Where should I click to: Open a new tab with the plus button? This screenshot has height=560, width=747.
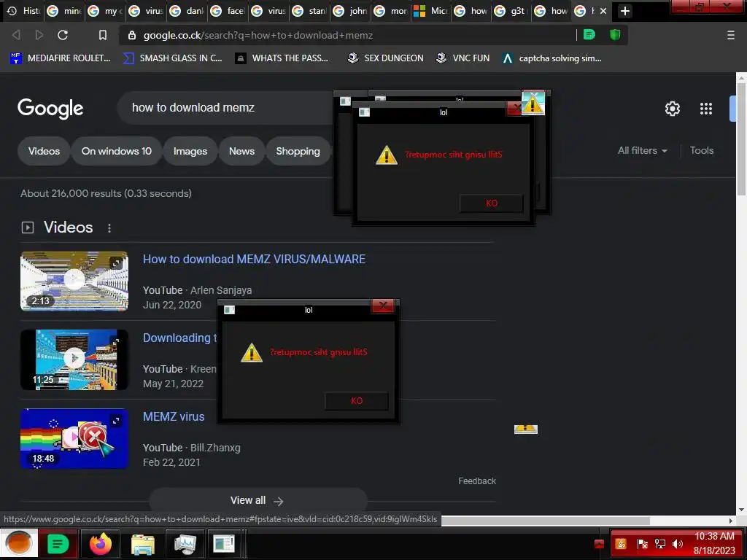(x=625, y=10)
